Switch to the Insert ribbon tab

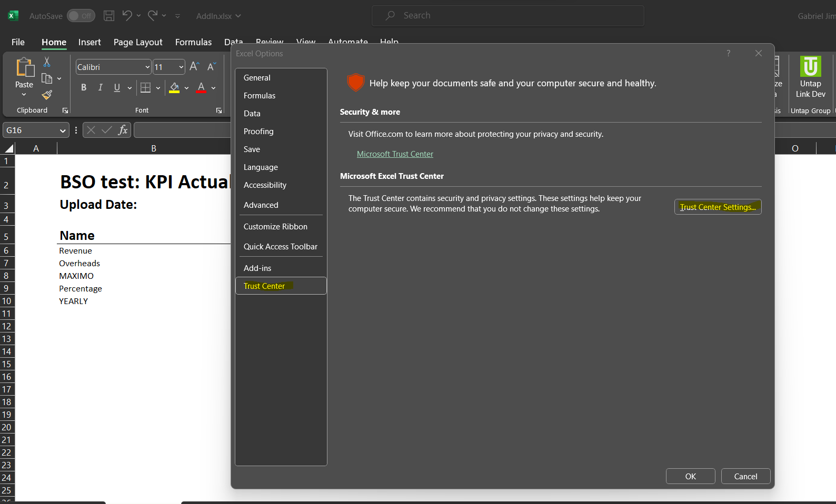tap(89, 42)
